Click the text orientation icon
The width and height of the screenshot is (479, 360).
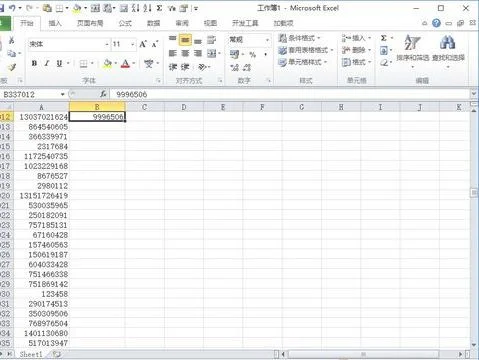point(202,67)
